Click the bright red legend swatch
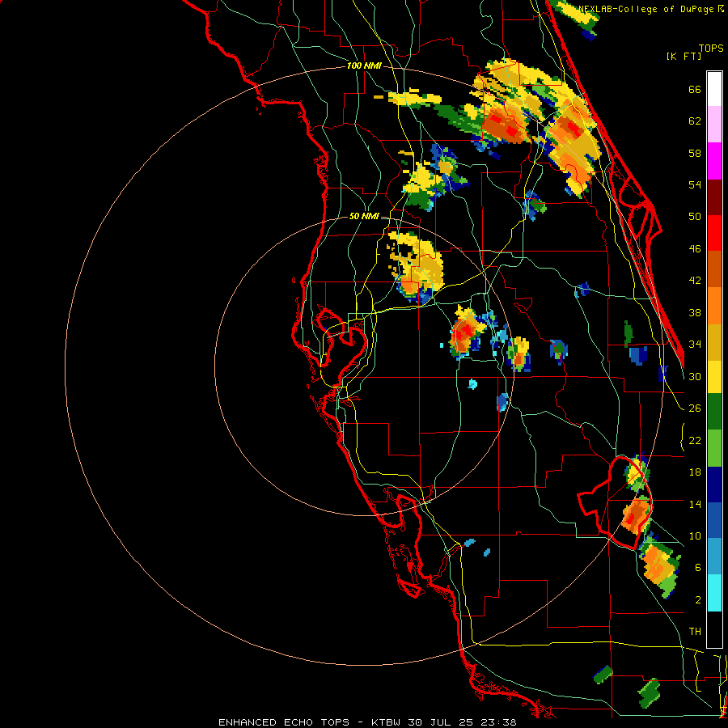Screen dimensions: 728x728 (x=714, y=233)
